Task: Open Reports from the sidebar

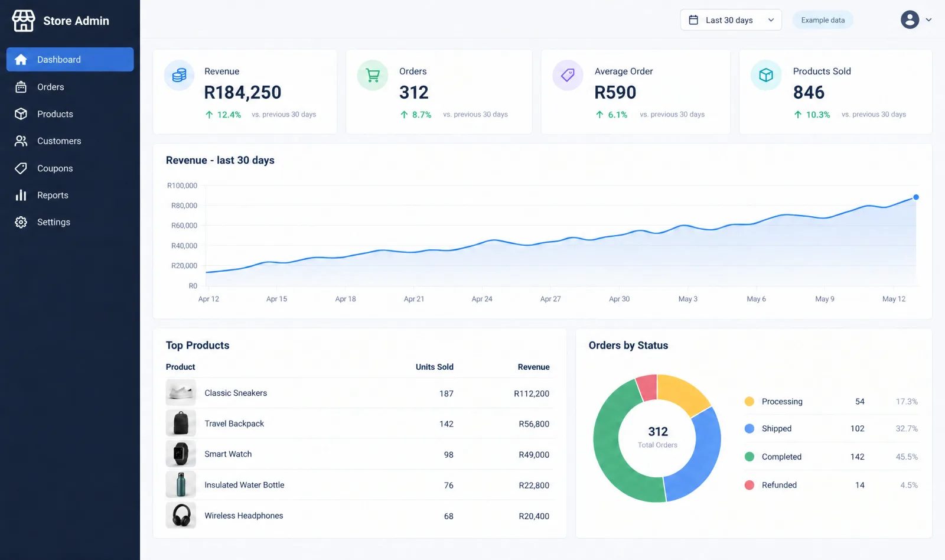Action: point(70,195)
